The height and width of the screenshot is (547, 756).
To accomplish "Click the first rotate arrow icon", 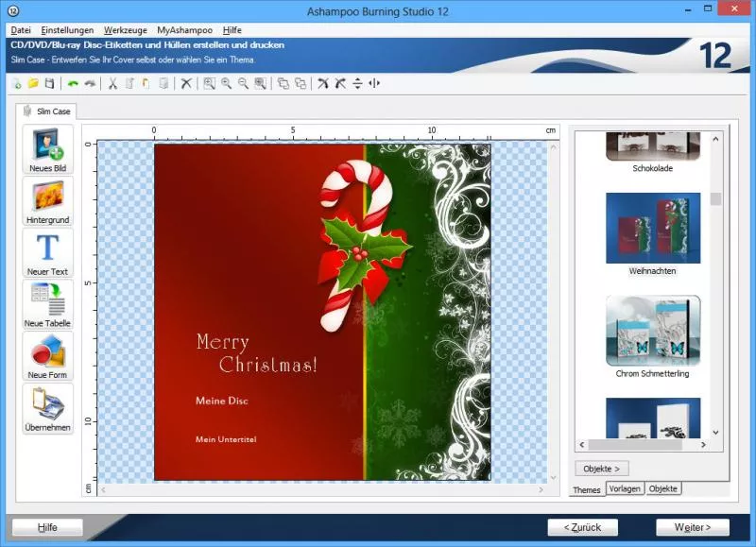I will pos(323,83).
